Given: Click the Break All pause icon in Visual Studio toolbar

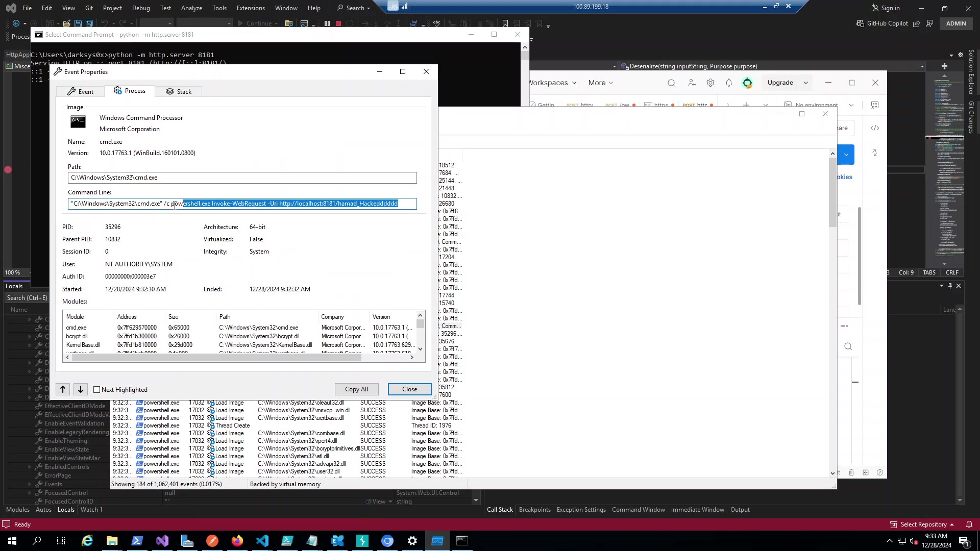Looking at the screenshot, I should click(x=327, y=23).
